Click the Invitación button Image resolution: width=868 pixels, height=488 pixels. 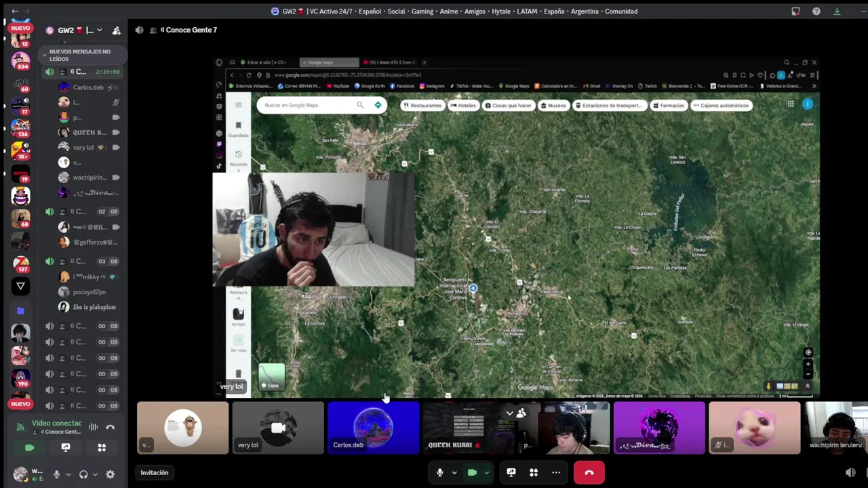[155, 472]
